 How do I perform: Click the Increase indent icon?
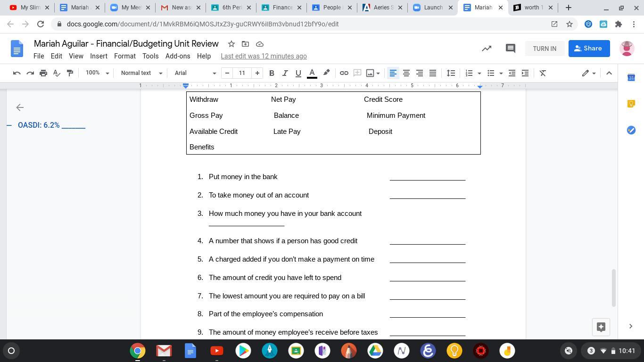[525, 73]
